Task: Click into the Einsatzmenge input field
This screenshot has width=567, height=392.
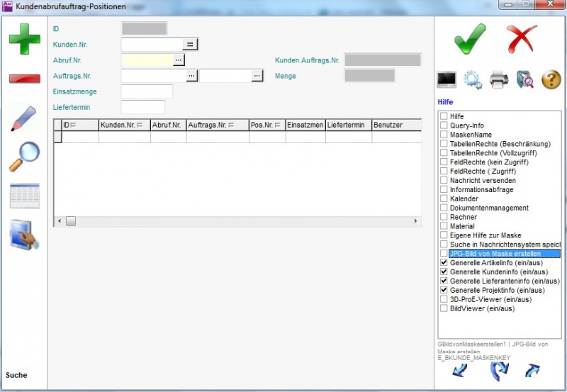Action: click(147, 91)
